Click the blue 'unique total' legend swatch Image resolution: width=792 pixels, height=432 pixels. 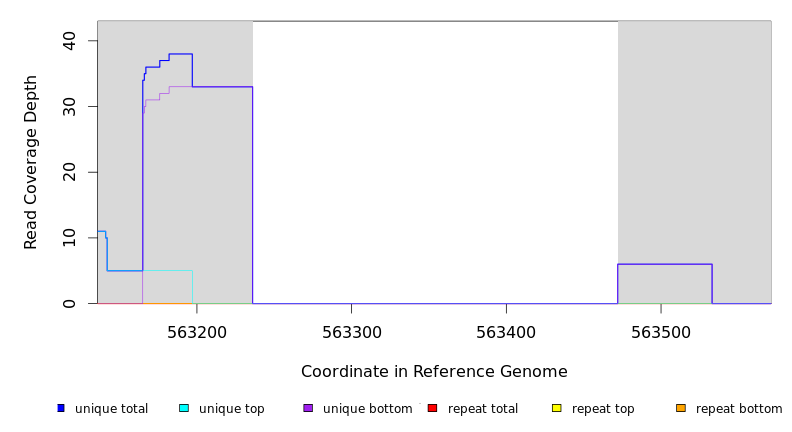click(61, 408)
